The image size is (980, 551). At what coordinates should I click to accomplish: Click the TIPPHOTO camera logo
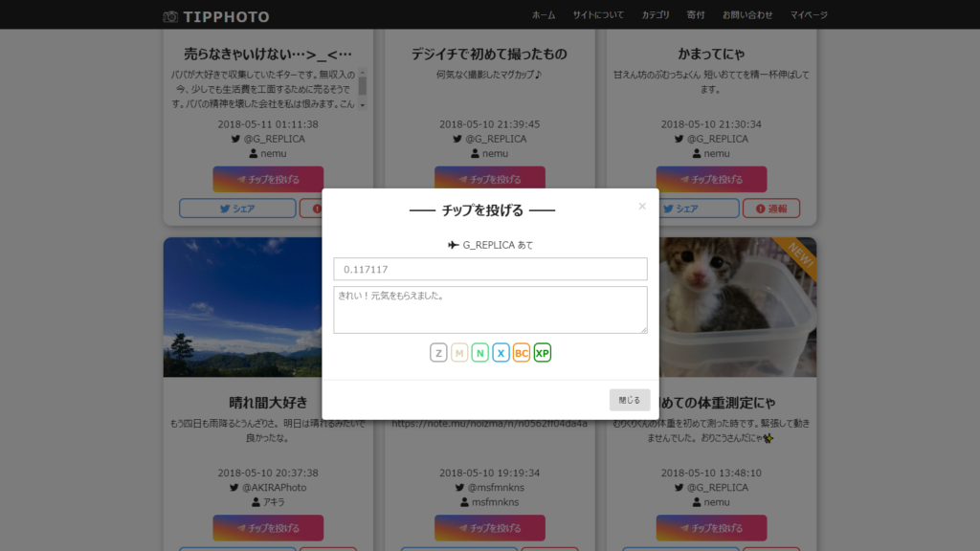point(216,16)
